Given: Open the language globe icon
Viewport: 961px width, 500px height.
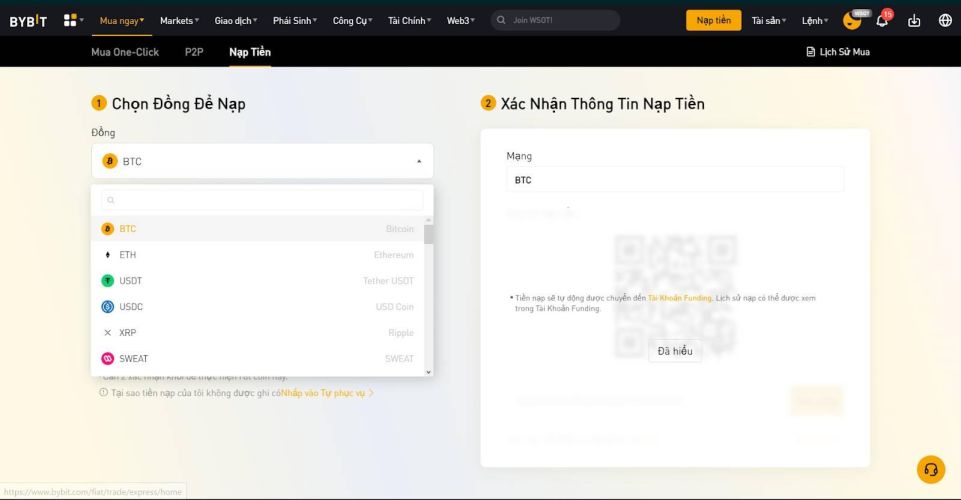Looking at the screenshot, I should pos(945,20).
